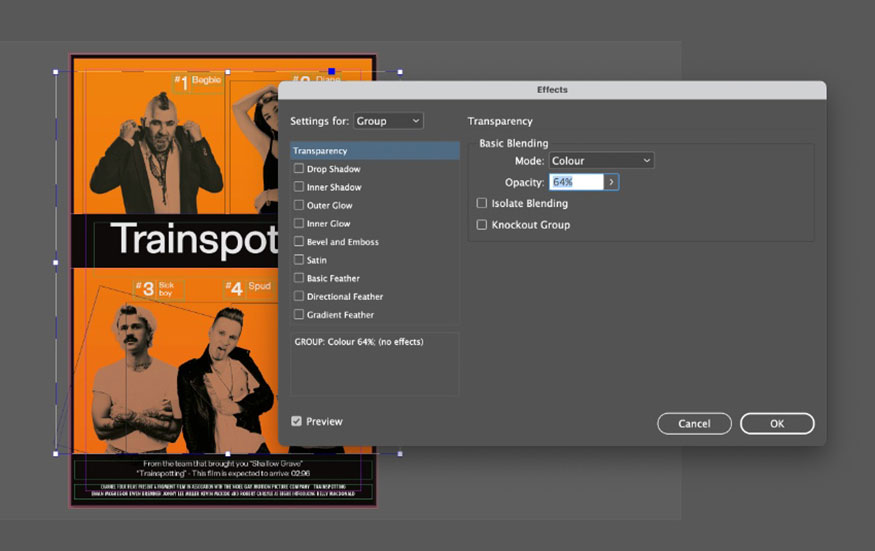Enable the Basic Feather checkbox
Viewport: 875px width, 551px height.
(299, 277)
